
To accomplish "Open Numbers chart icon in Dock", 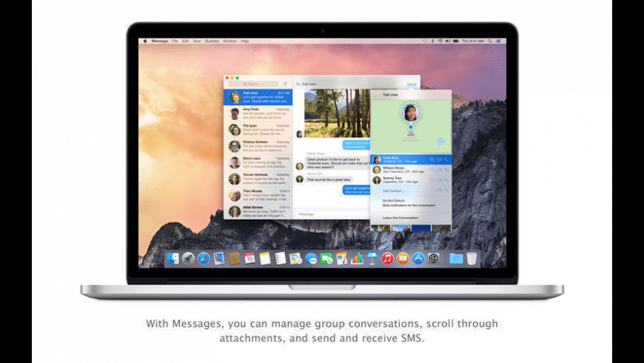I will (357, 258).
